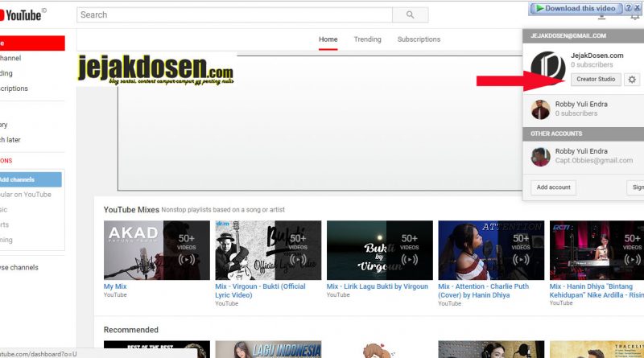Select JejakDosen.com channel name

click(x=597, y=56)
